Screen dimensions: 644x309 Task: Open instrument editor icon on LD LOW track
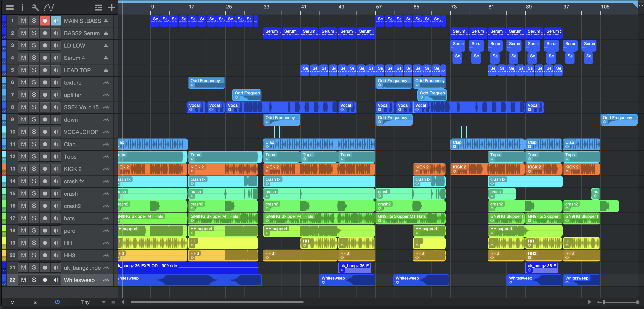coord(106,45)
